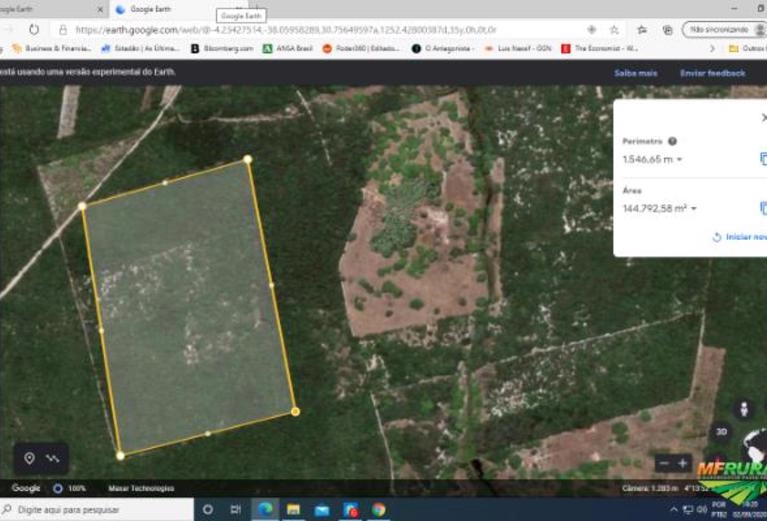
Task: Open the Luis Nassif GGN bookmark
Action: [518, 48]
